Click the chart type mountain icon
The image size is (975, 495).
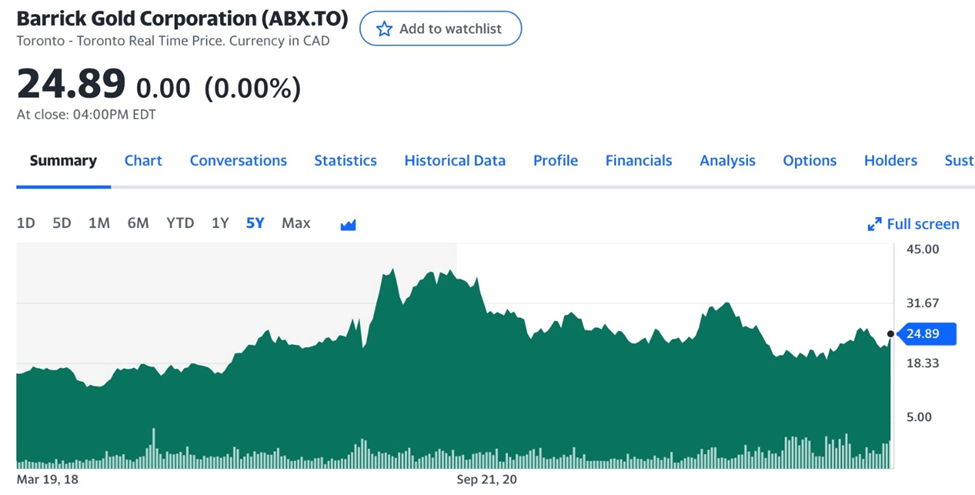point(348,224)
